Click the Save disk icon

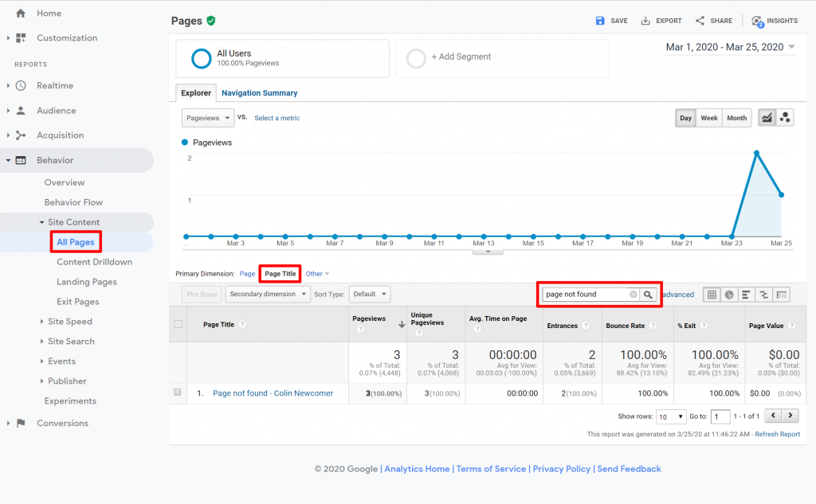(x=600, y=21)
